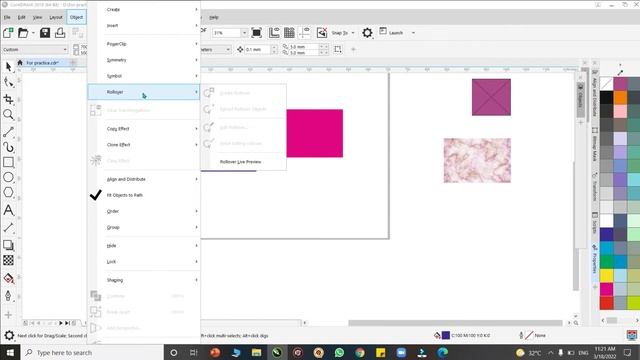Open the zoom level dropdown
Image resolution: width=640 pixels, height=360 pixels.
244,33
